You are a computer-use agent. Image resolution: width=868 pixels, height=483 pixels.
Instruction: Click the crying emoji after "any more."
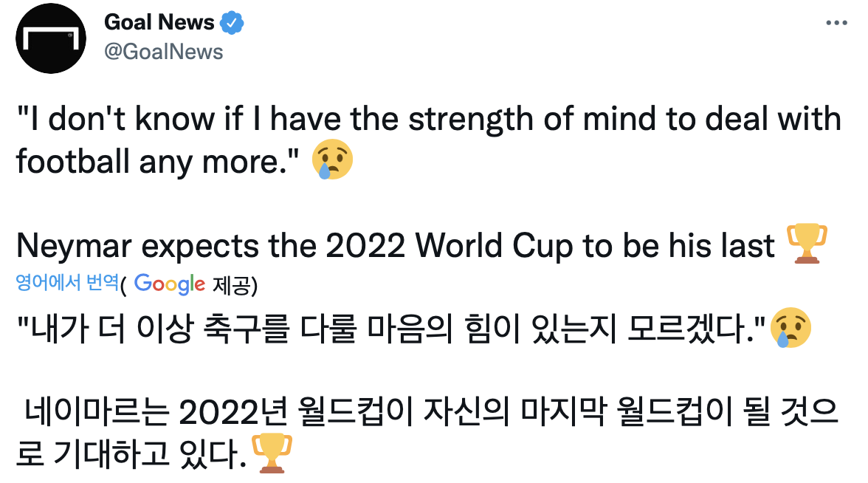coord(333,162)
